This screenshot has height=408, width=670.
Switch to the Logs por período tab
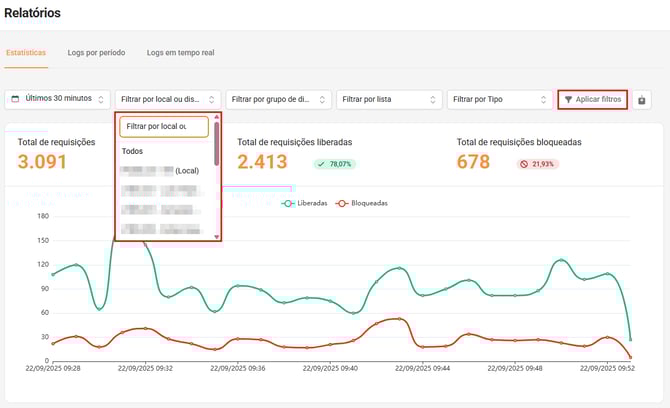tap(96, 52)
